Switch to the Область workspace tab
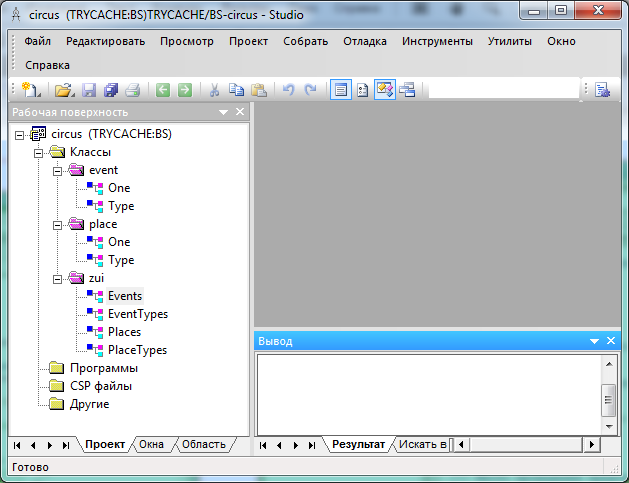The width and height of the screenshot is (629, 483). tap(204, 444)
